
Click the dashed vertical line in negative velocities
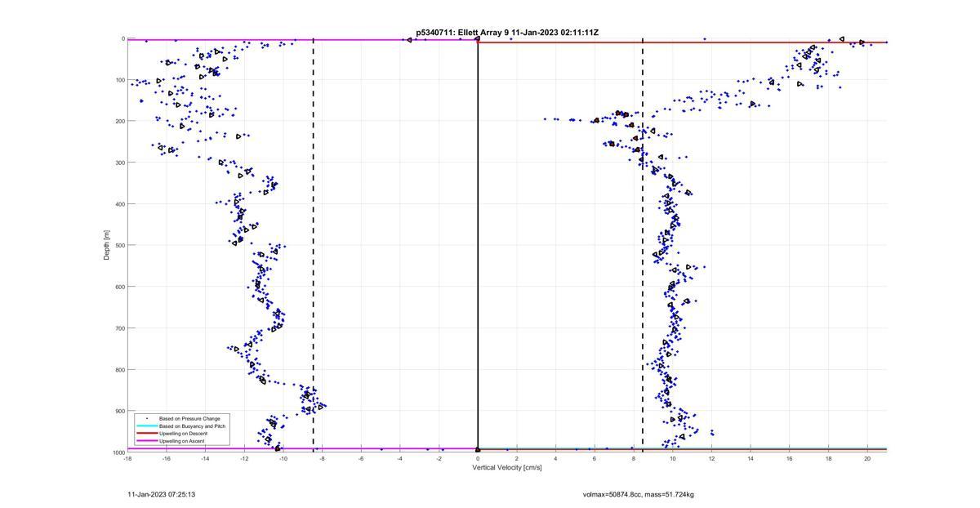314,245
